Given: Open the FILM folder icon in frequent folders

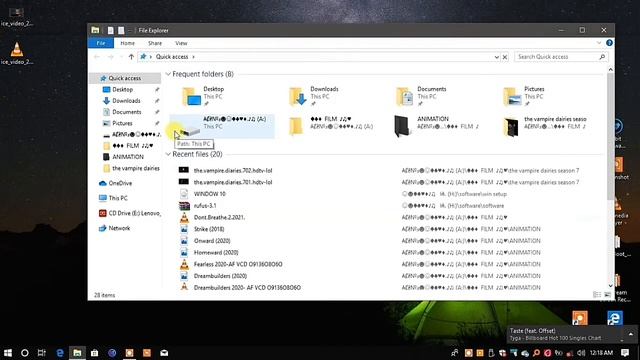Looking at the screenshot, I should [x=296, y=126].
